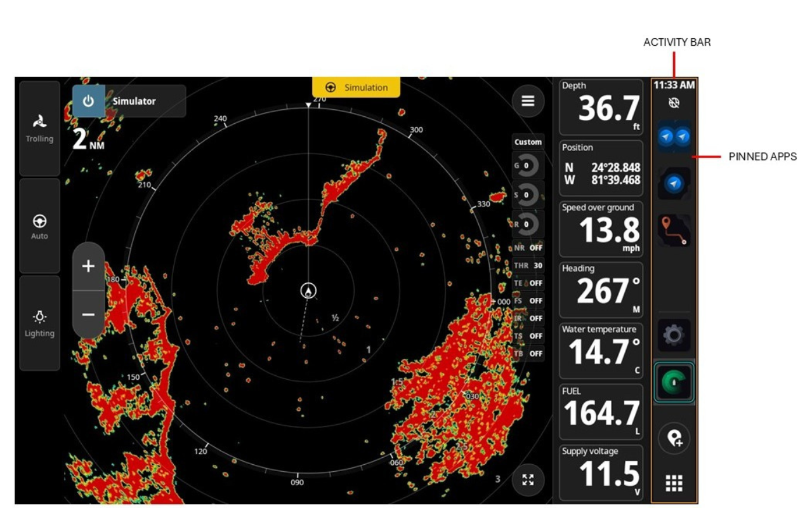Toggle the FS OFF setting
The image size is (812, 508).
pyautogui.click(x=528, y=300)
